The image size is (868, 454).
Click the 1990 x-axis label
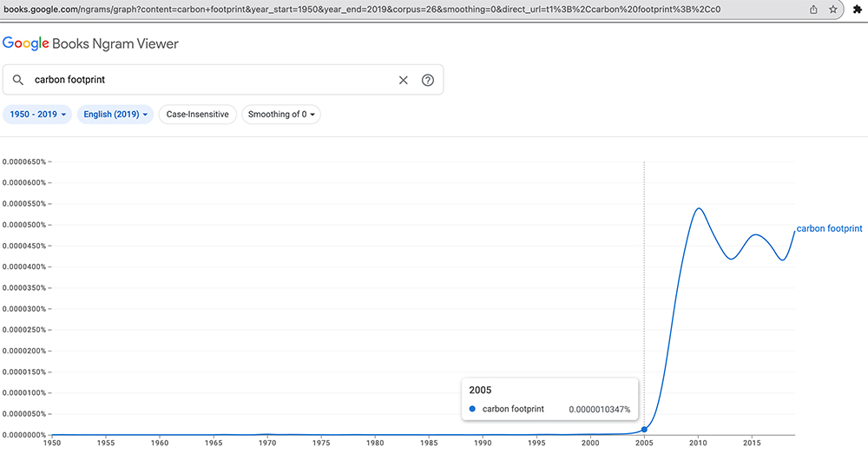[483, 443]
